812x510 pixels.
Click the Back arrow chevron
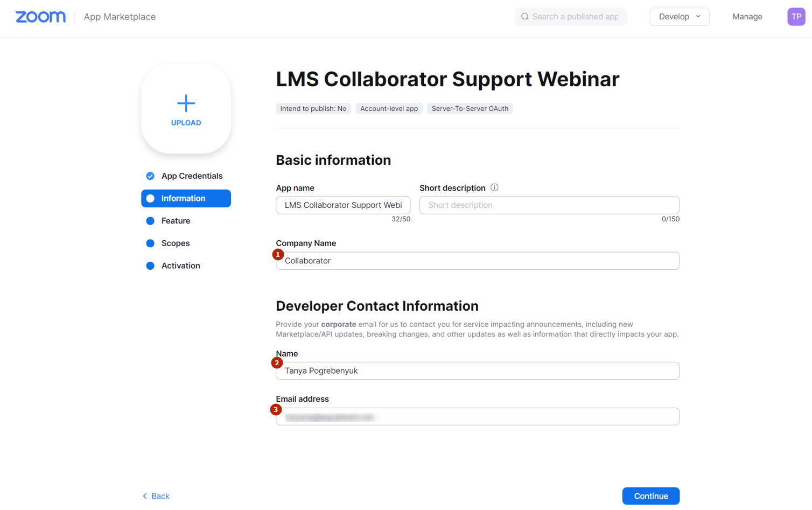(145, 496)
